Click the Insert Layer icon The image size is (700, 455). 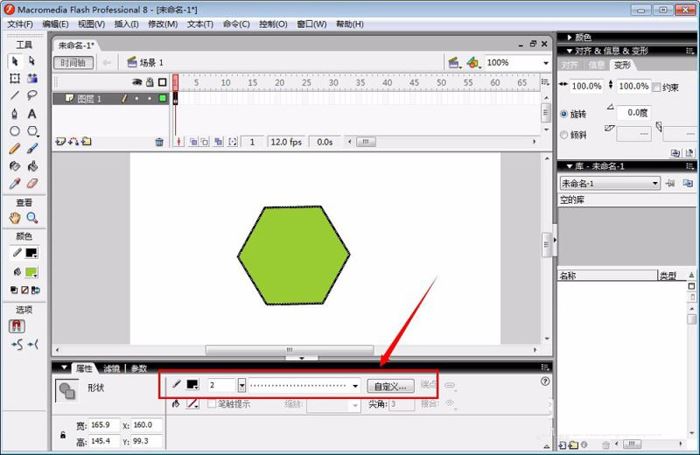click(x=60, y=142)
